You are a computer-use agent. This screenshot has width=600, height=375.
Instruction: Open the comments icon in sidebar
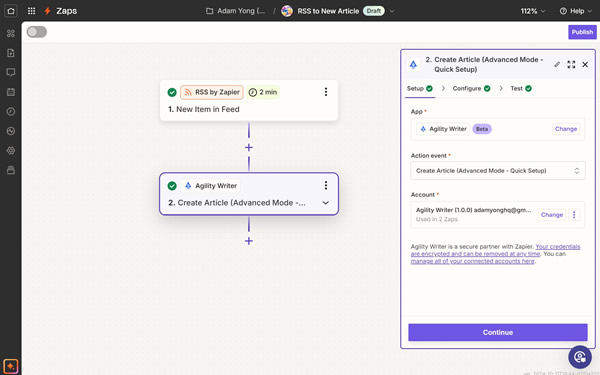pyautogui.click(x=11, y=72)
